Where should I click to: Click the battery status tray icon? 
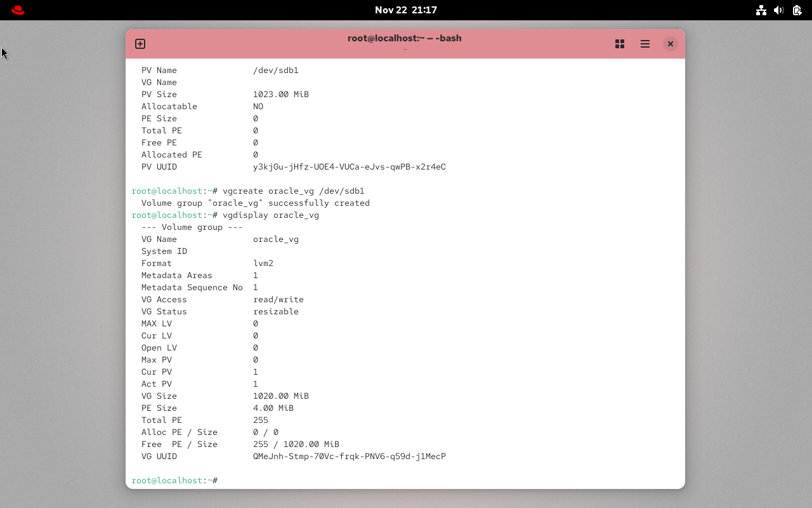click(797, 10)
